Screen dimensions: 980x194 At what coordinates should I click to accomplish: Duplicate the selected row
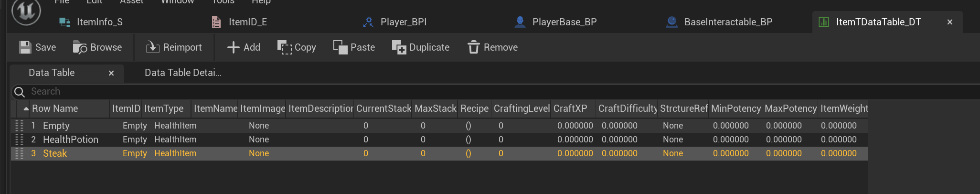(421, 47)
